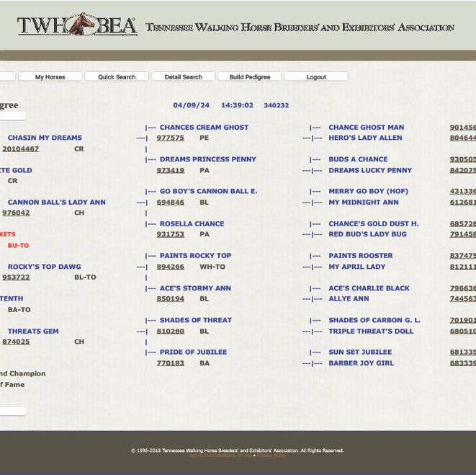The height and width of the screenshot is (475, 476).
Task: Open registration number 874025
Action: pos(16,342)
